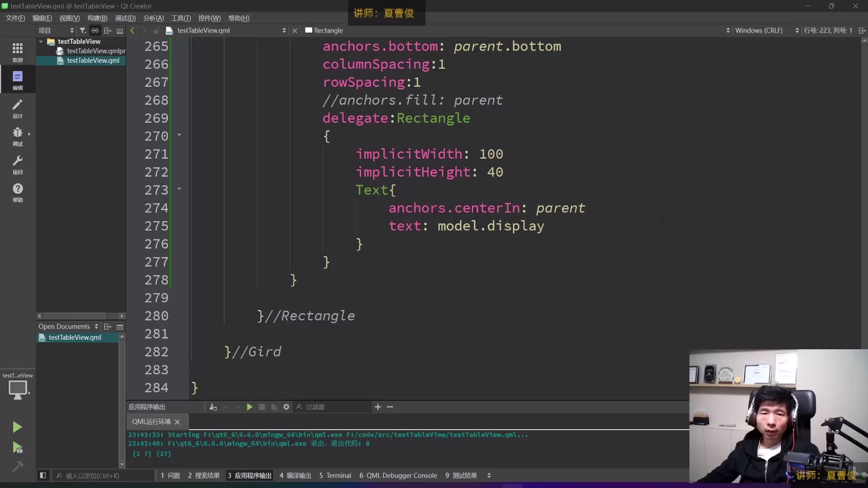868x488 pixels.
Task: Toggle the left sidebar visibility button
Action: pos(43,475)
